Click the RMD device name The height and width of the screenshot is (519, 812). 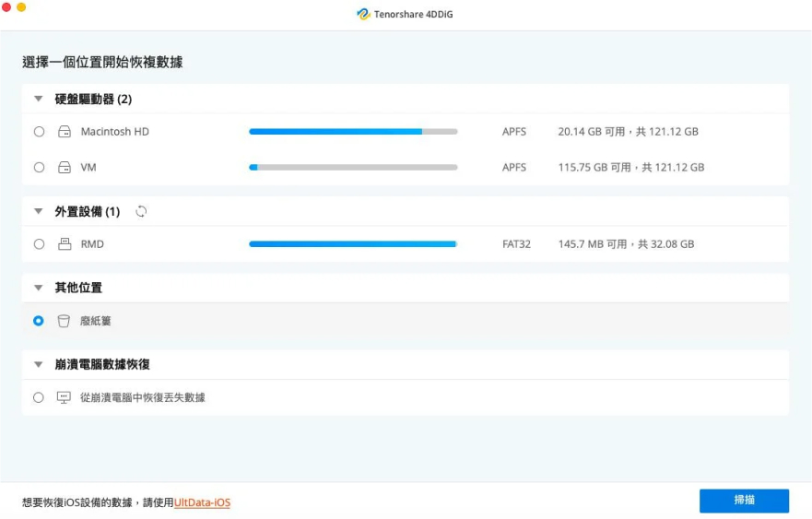[x=92, y=244]
